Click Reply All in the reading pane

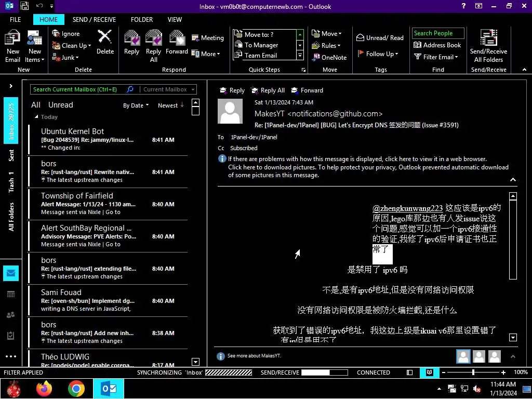pyautogui.click(x=268, y=90)
